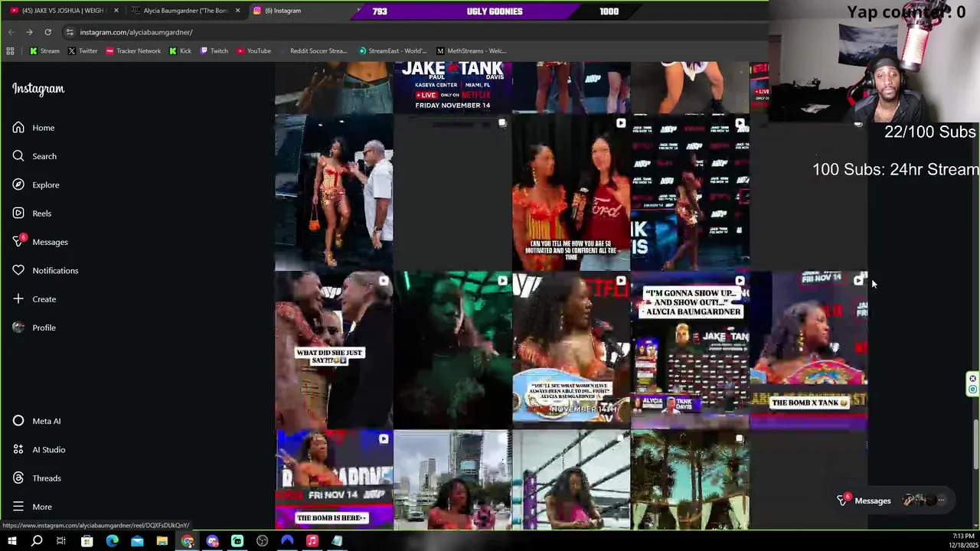Close the Alycia Baumgardner tab
Screen dimensions: 980x551
point(237,11)
